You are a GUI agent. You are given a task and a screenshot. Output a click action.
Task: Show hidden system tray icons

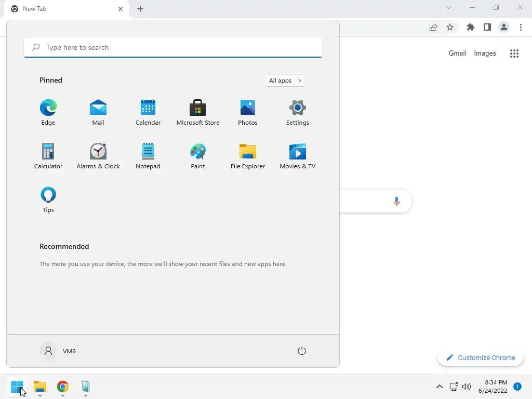[x=439, y=387]
